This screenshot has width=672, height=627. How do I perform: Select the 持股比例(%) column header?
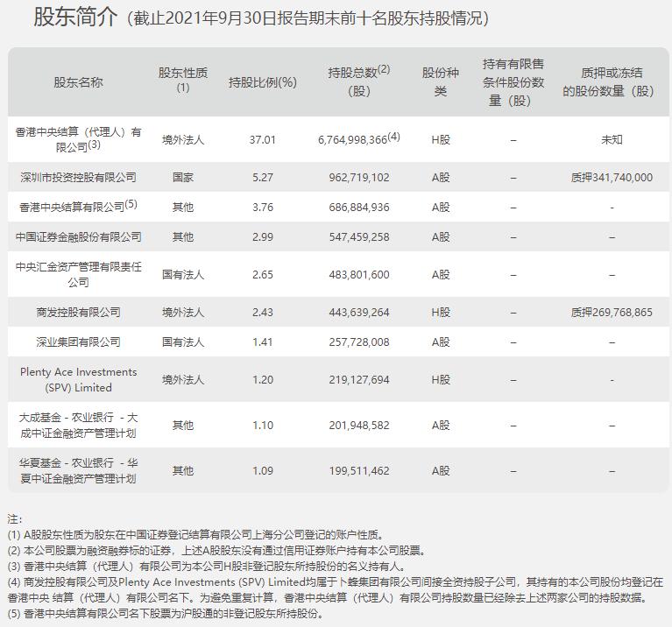tap(262, 82)
